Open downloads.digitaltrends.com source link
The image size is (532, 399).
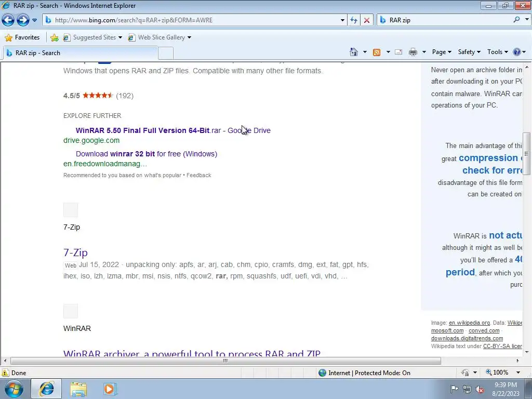pos(467,338)
